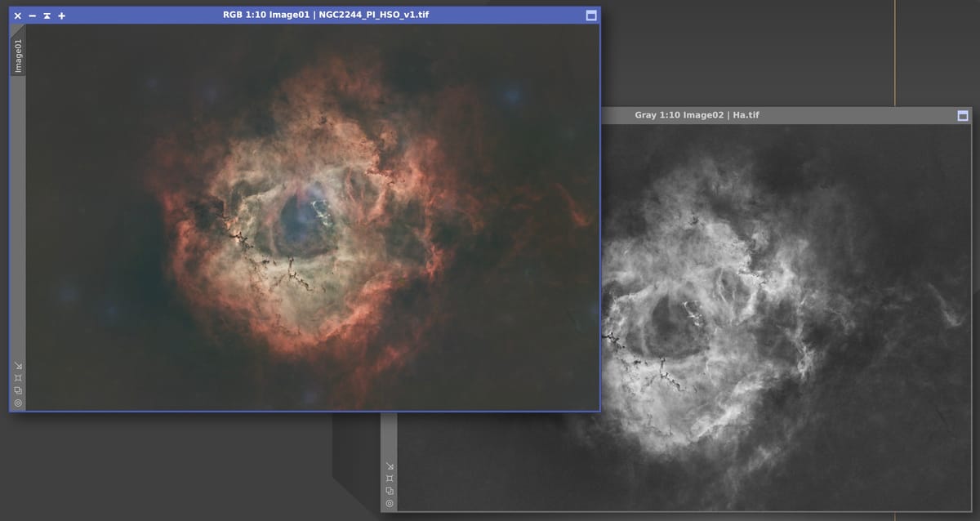The image size is (980, 521).
Task: Click the diagonal arrow icon in Ha.tif window
Action: coord(390,466)
